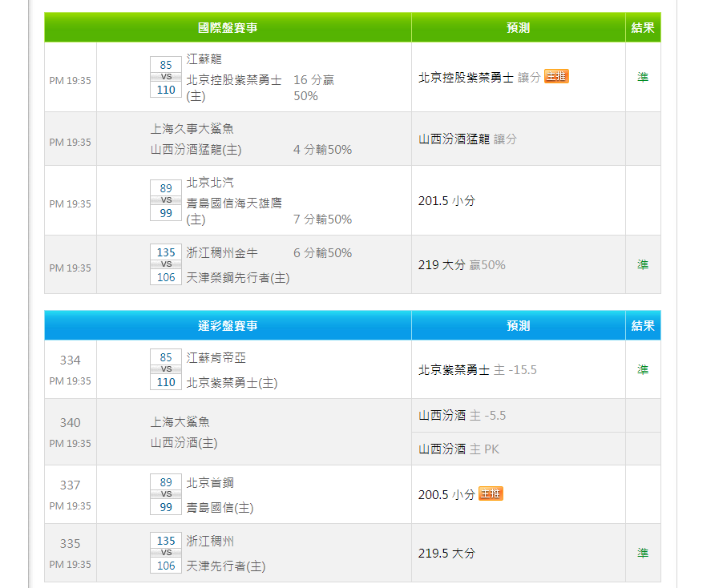Click prediction 219.5 大分

[x=447, y=554]
